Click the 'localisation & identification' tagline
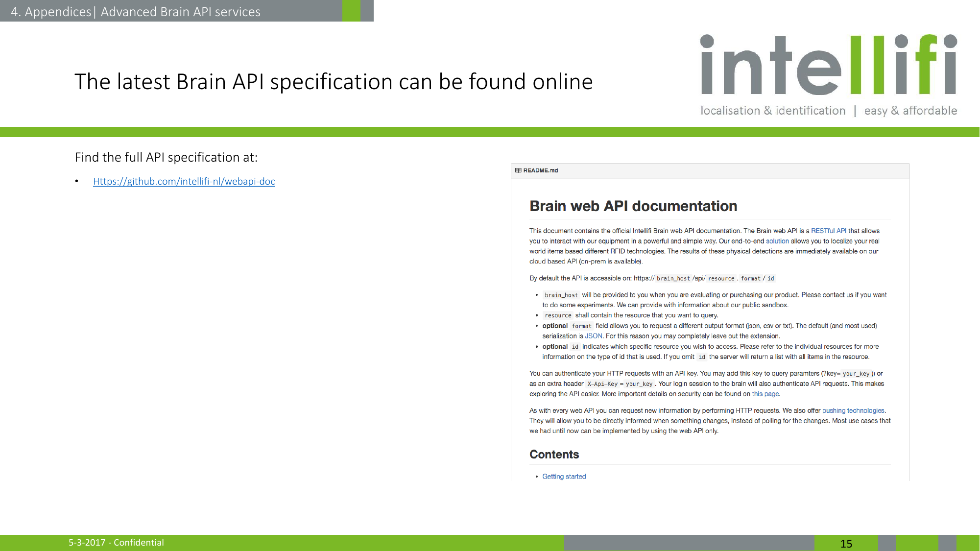The width and height of the screenshot is (980, 551). pyautogui.click(x=773, y=111)
